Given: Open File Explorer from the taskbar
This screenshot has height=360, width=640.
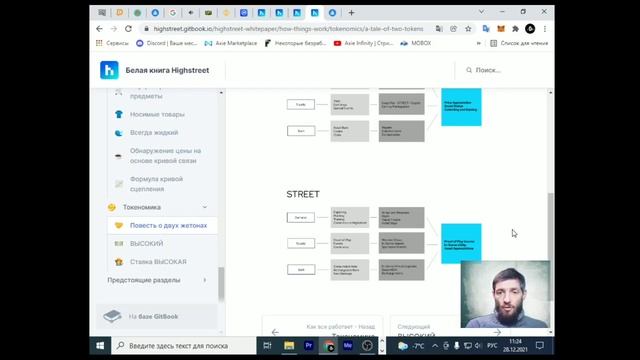Looking at the screenshot, I should (x=289, y=346).
